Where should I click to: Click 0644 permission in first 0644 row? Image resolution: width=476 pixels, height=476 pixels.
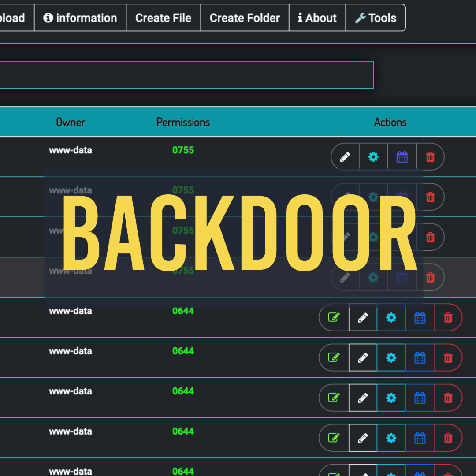tap(183, 311)
